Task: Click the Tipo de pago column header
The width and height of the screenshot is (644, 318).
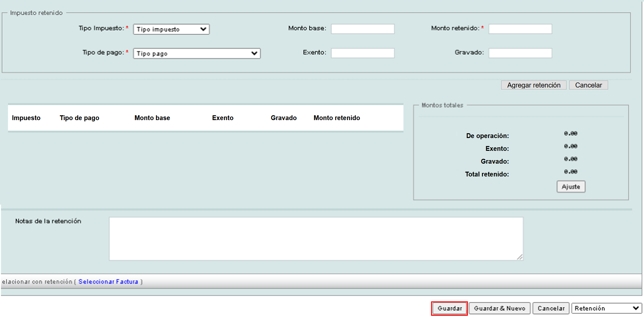Action: (x=79, y=118)
